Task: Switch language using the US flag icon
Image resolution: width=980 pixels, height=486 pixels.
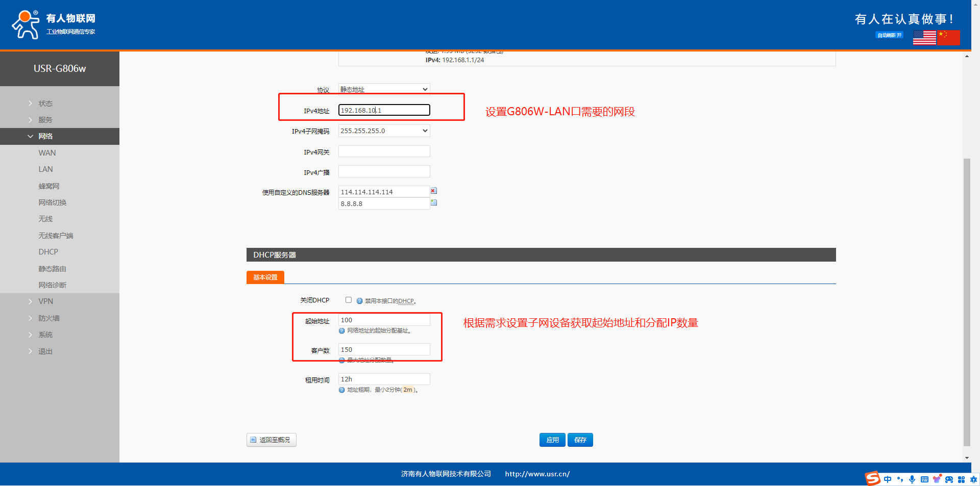Action: point(924,38)
